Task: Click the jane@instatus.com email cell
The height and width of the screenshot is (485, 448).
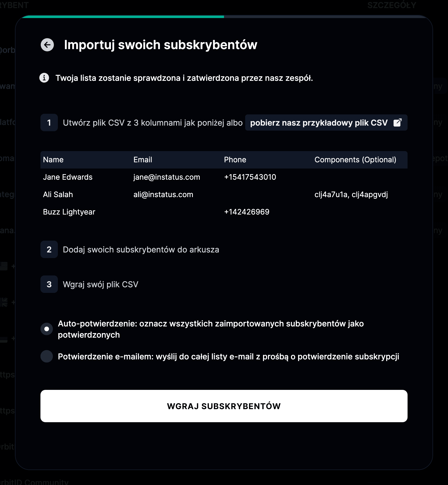Action: click(167, 177)
